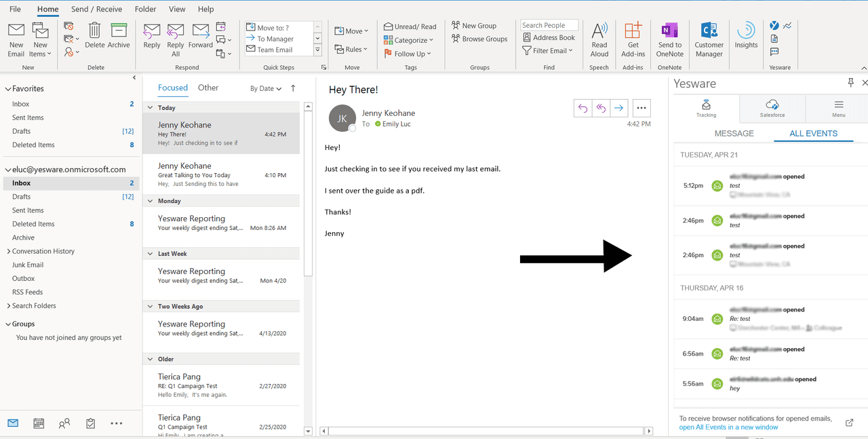This screenshot has width=868, height=439.
Task: Open All Events in a new window
Action: pyautogui.click(x=728, y=427)
